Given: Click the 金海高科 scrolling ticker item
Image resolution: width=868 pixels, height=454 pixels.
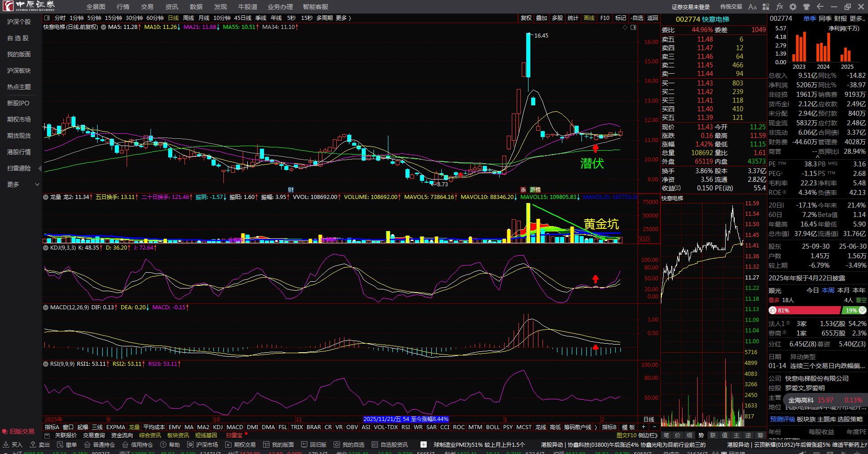Looking at the screenshot, I should [x=826, y=400].
